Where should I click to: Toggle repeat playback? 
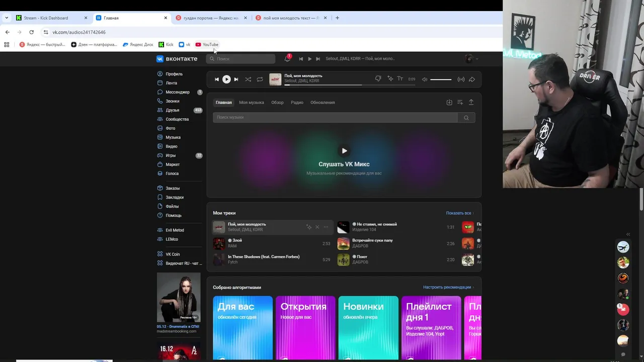[x=260, y=79]
